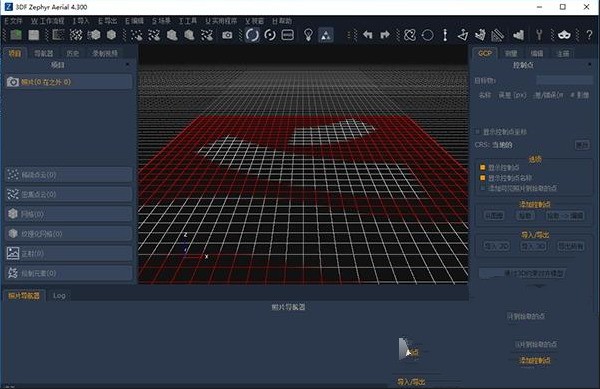Click the wrench settings icon

pyautogui.click(x=539, y=35)
